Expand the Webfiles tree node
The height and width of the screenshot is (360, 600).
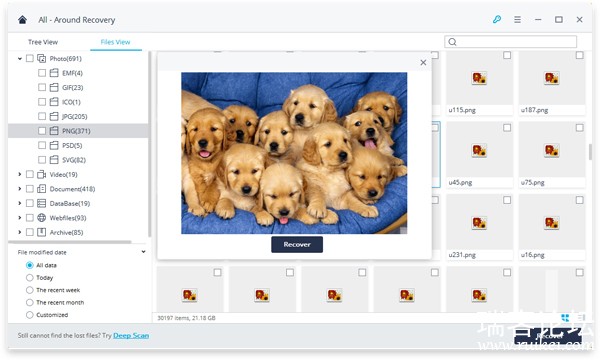point(20,218)
